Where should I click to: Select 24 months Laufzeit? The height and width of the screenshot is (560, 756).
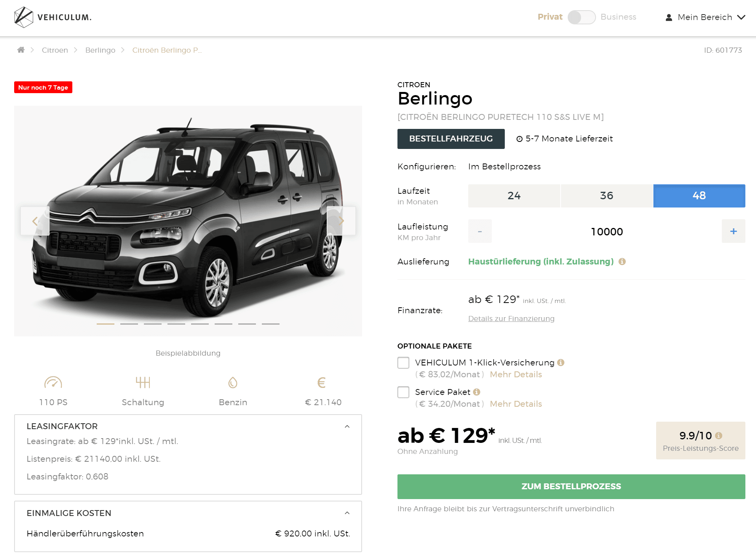click(x=514, y=196)
